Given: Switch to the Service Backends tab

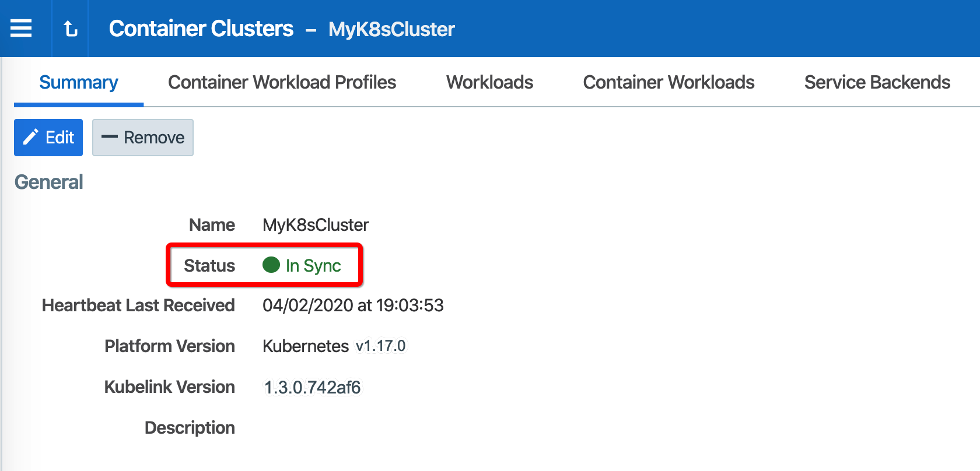Looking at the screenshot, I should click(x=877, y=82).
